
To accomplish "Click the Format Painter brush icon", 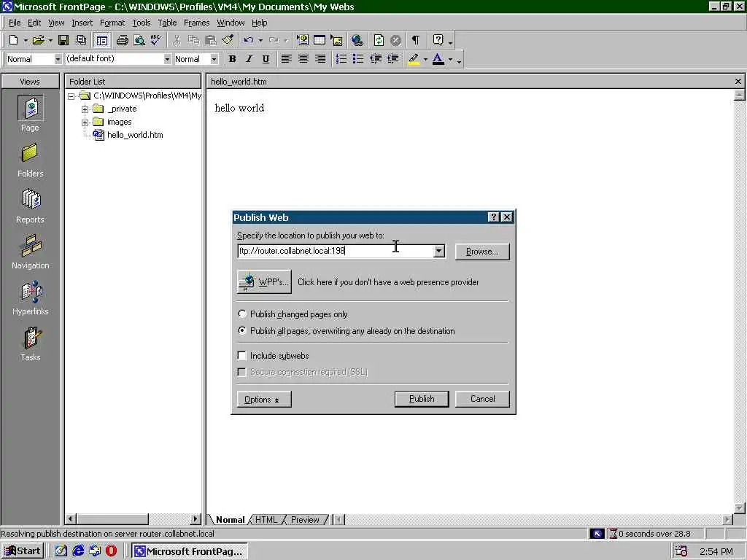I will pos(228,41).
